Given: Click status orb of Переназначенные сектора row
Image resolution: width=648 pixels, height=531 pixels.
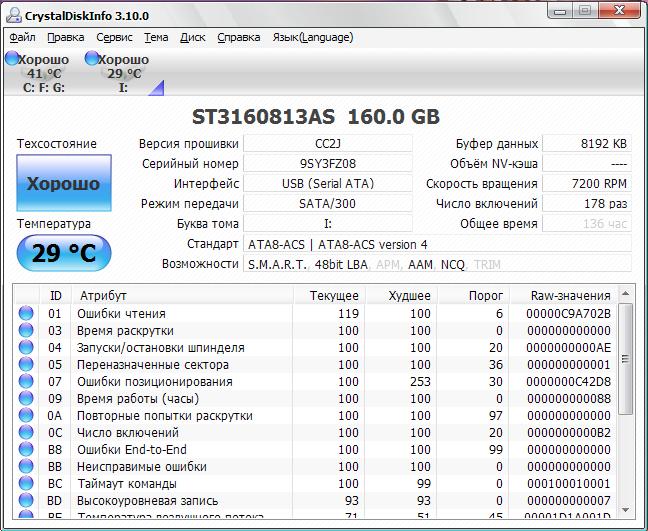Looking at the screenshot, I should [26, 364].
